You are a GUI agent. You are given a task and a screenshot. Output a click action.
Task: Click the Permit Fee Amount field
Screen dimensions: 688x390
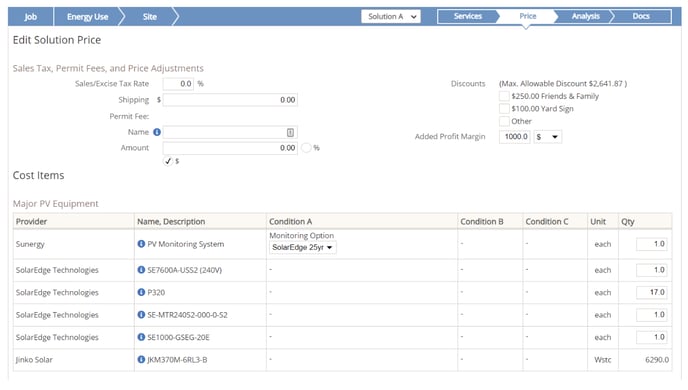click(230, 148)
